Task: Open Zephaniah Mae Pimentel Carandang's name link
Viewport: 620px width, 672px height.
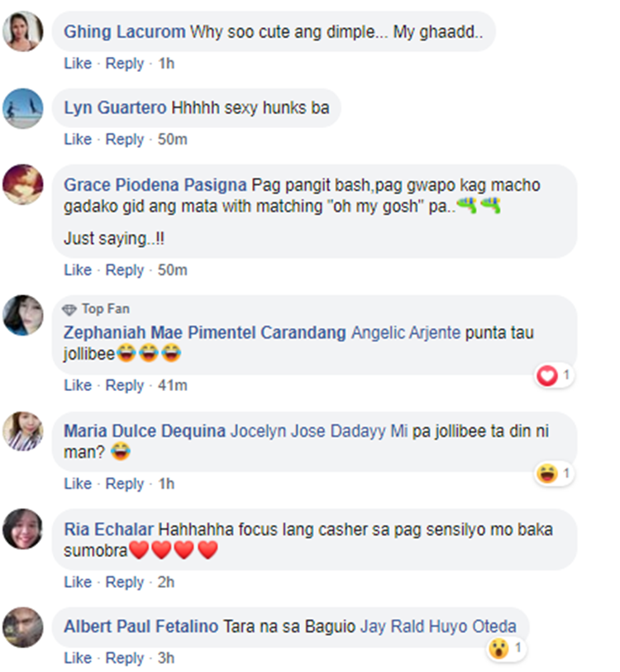Action: [205, 333]
